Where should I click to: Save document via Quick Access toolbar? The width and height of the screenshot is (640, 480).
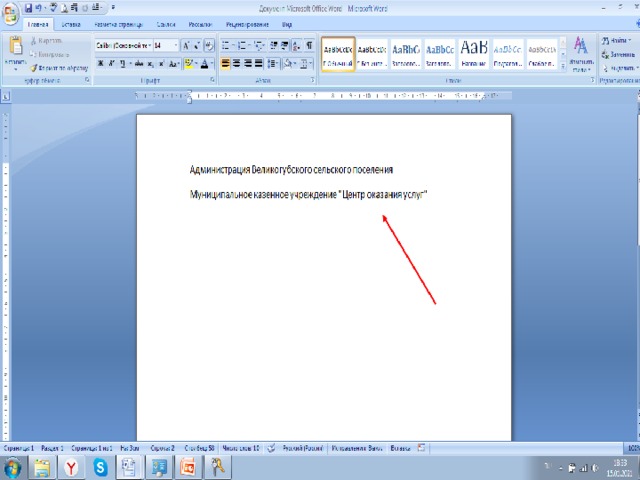28,7
